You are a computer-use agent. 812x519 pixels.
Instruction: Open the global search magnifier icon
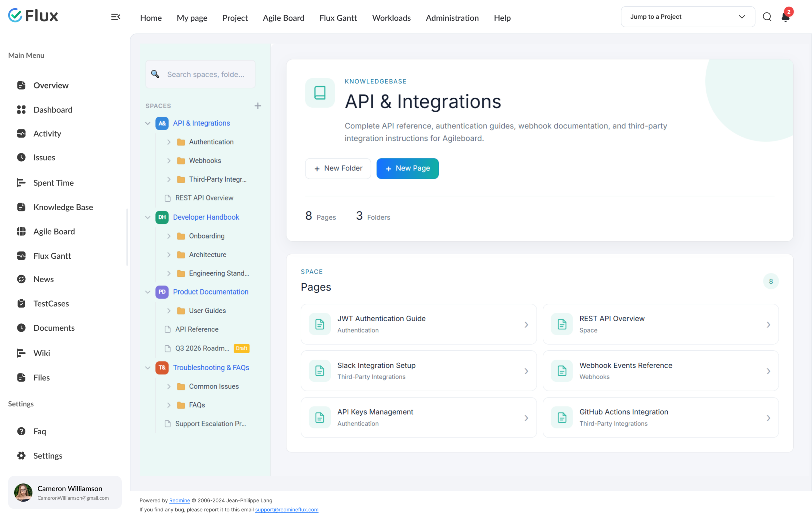tap(767, 17)
